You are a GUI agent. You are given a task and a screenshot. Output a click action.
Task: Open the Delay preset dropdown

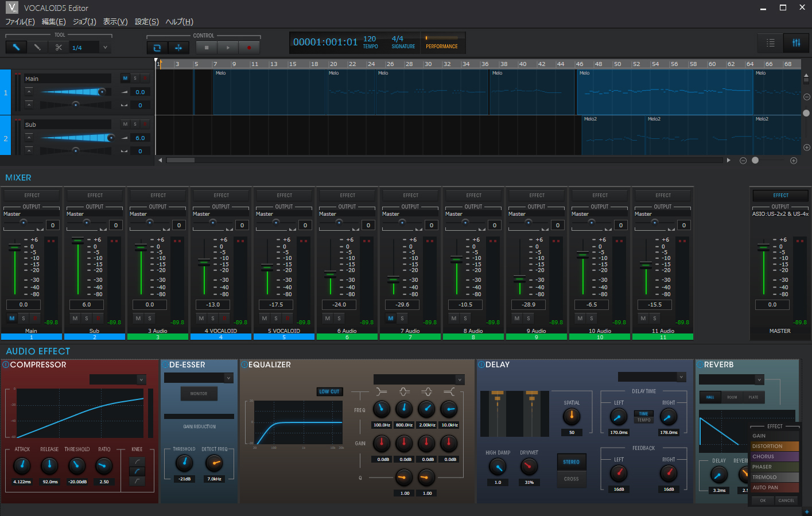(681, 377)
